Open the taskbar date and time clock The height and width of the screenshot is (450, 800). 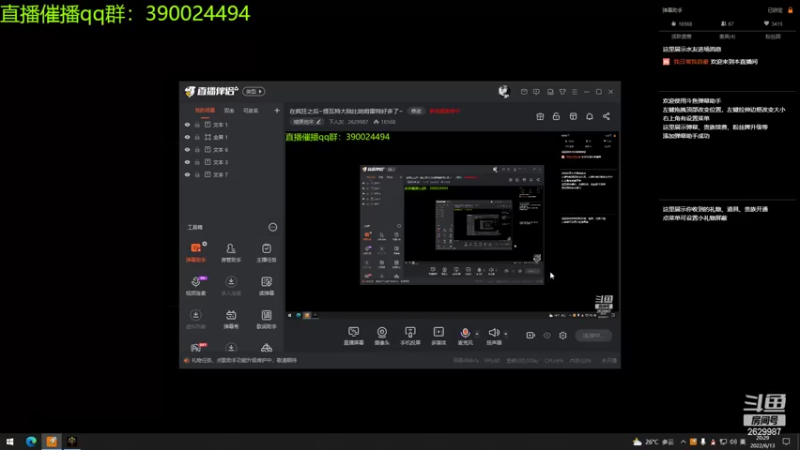pyautogui.click(x=762, y=442)
